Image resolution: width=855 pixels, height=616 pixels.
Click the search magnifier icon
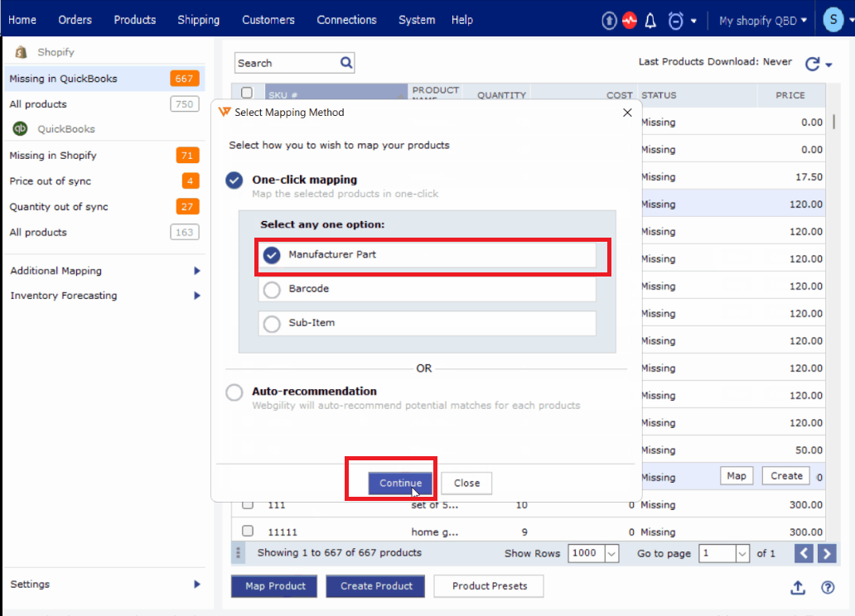pos(346,62)
